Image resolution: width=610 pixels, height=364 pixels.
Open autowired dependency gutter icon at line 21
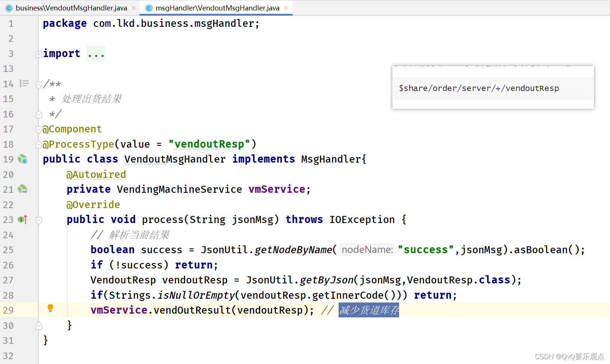[x=22, y=189]
